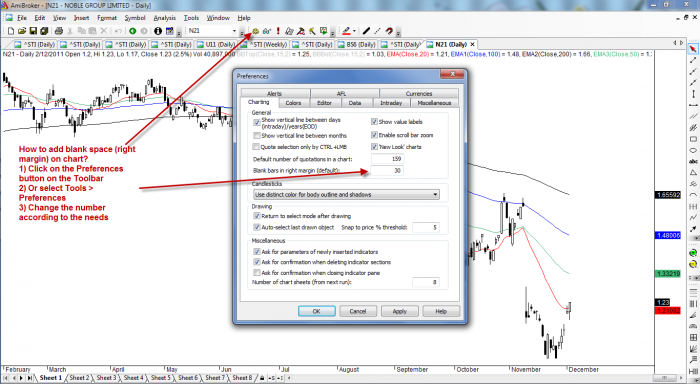700x384 pixels.
Task: Click the Preferences gear icon in the toolbar
Action: [x=255, y=31]
